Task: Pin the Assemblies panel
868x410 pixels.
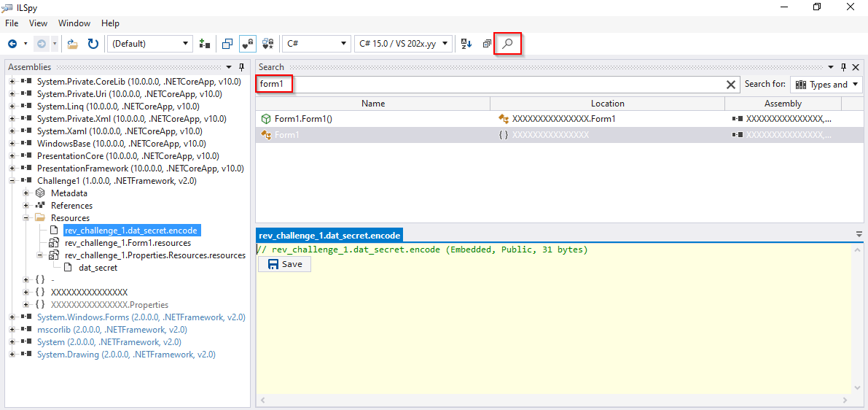Action: tap(241, 67)
